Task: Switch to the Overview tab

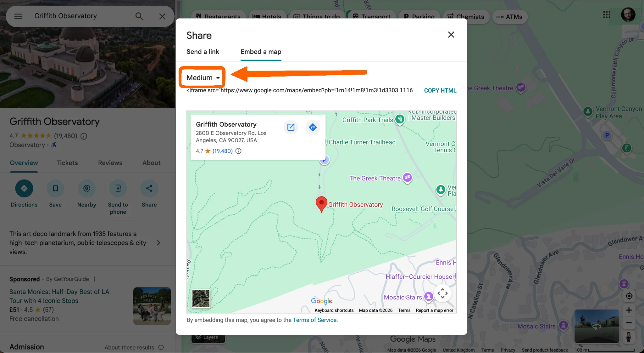Action: point(24,163)
